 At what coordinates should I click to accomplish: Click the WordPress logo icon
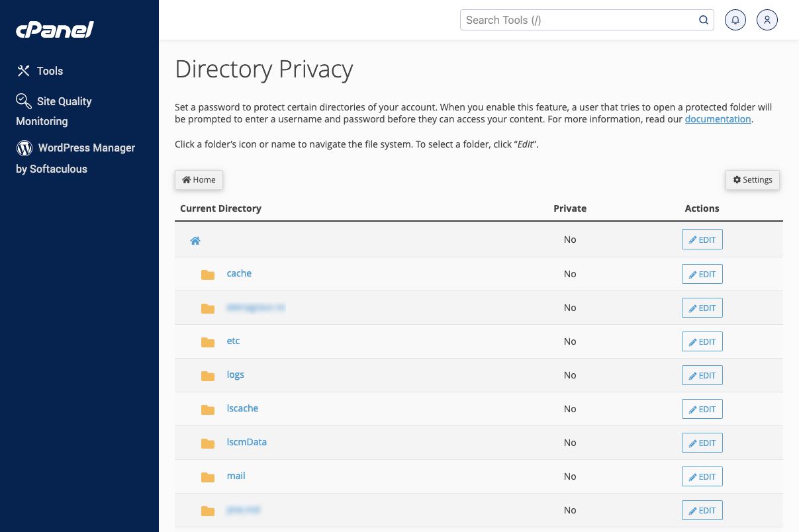click(24, 148)
